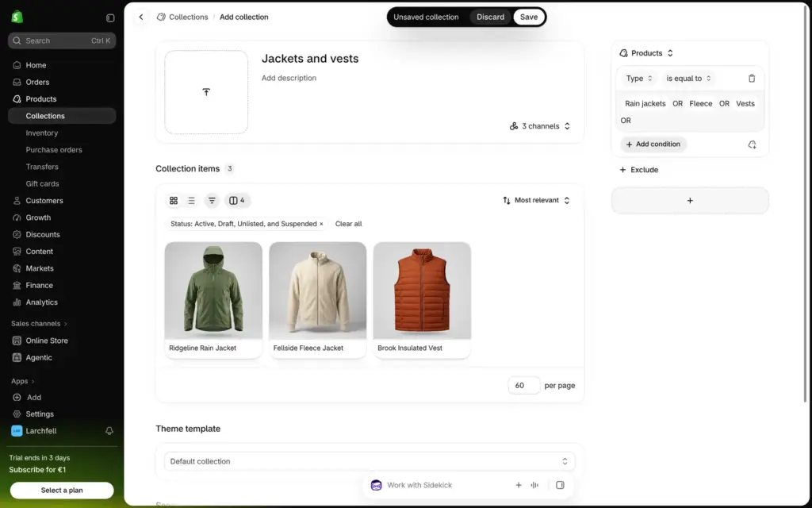This screenshot has width=812, height=508.
Task: Open the Products condition type dropdown
Action: point(646,53)
